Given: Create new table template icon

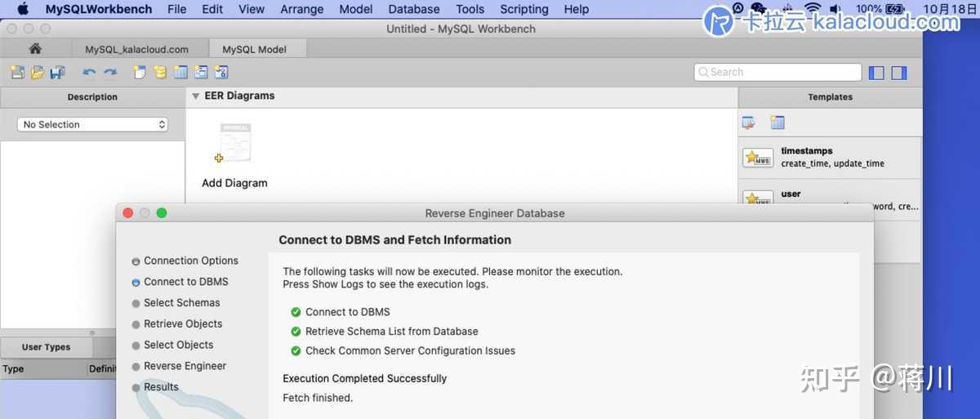Looking at the screenshot, I should click(777, 123).
